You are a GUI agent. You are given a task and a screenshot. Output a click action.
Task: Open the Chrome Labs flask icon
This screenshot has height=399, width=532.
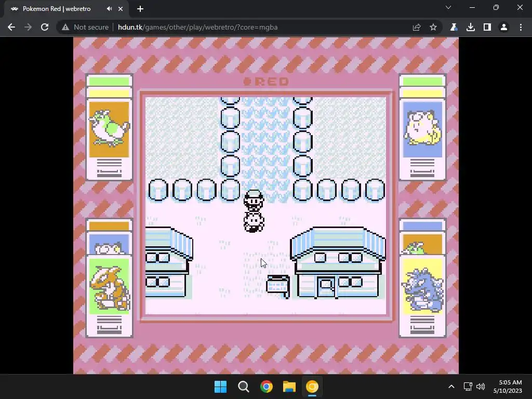(454, 27)
